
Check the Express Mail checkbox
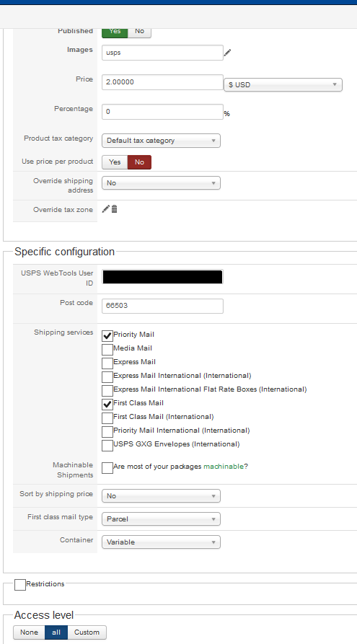tap(107, 363)
